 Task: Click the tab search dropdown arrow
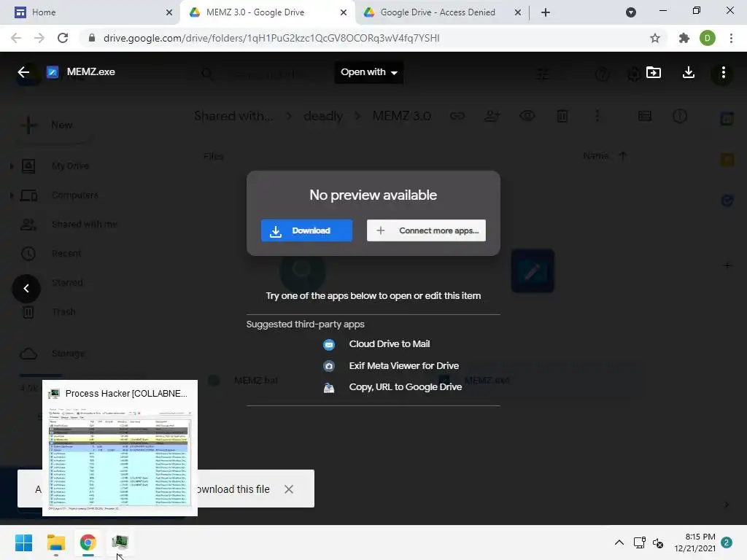pyautogui.click(x=631, y=12)
